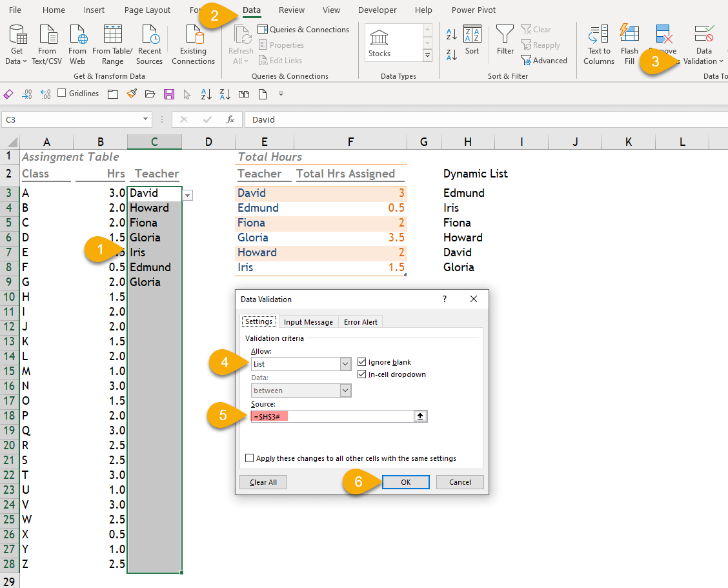Select the Sort A to Z icon

(452, 34)
